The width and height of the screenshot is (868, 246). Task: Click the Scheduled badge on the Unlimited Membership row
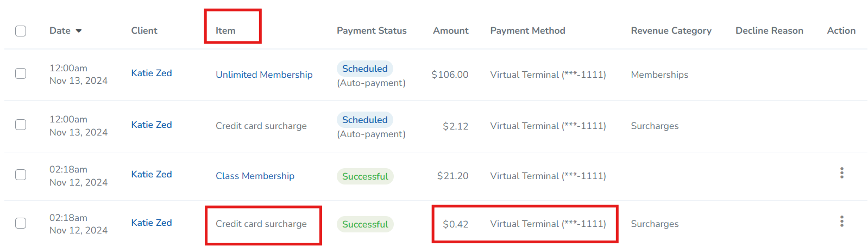click(x=365, y=69)
